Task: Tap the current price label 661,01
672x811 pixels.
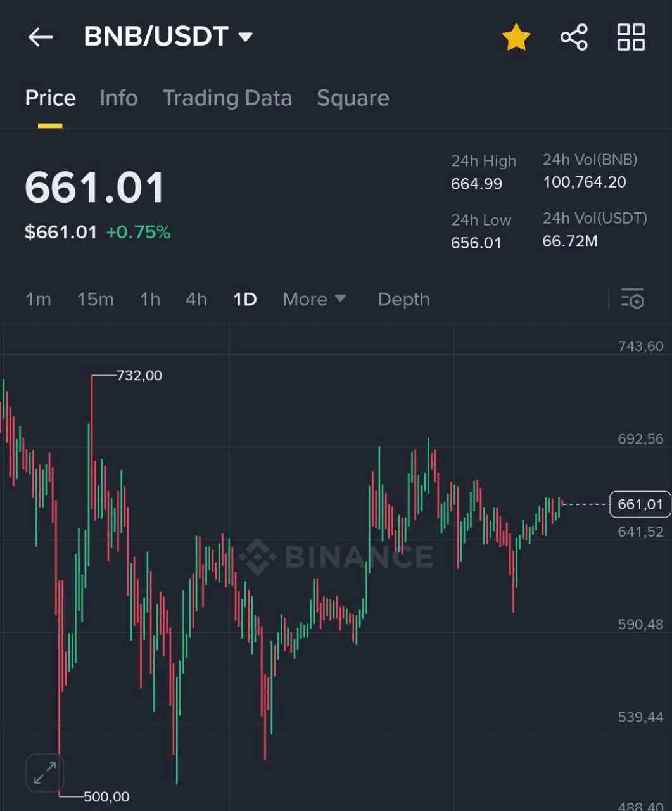Action: click(x=640, y=504)
